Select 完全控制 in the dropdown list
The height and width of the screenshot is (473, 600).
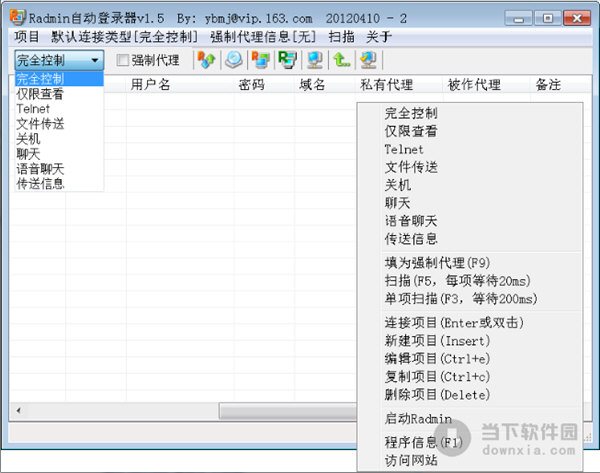pos(59,79)
